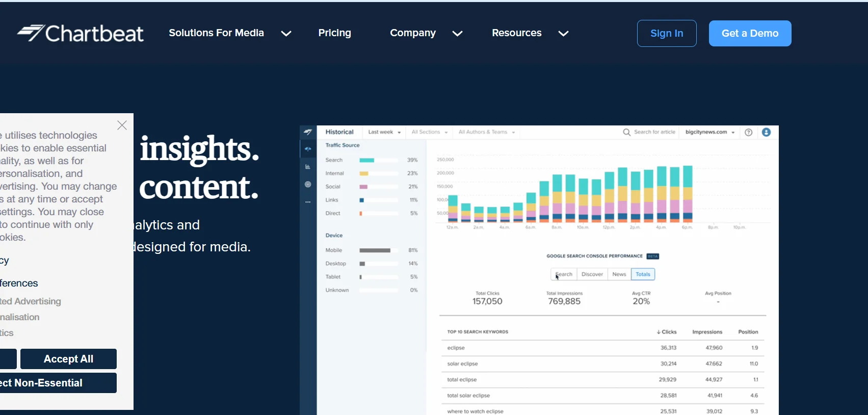Click the Company menu label
This screenshot has height=415, width=868.
coord(413,33)
